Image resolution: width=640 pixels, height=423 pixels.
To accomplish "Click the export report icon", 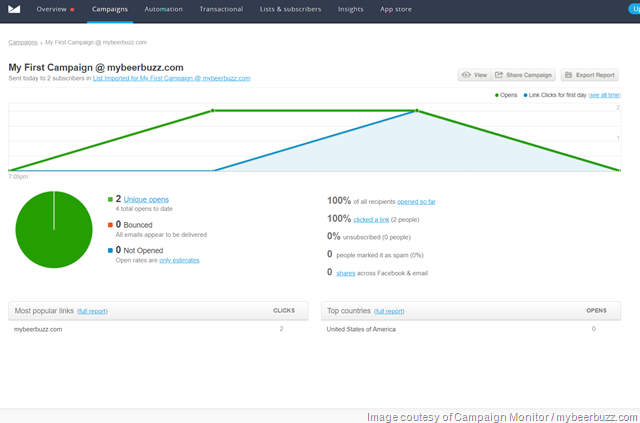I will 568,75.
